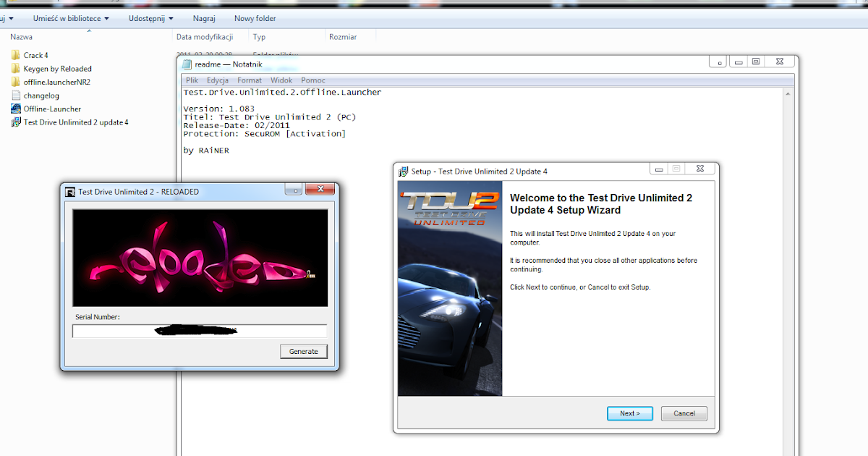Click Nagraj on the Explorer toolbar
The height and width of the screenshot is (456, 868).
(204, 18)
